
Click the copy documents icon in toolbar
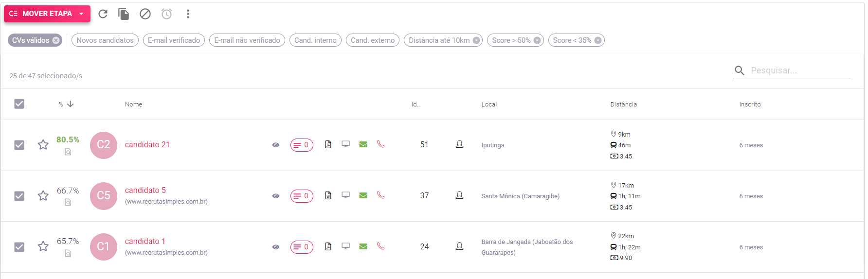[124, 14]
